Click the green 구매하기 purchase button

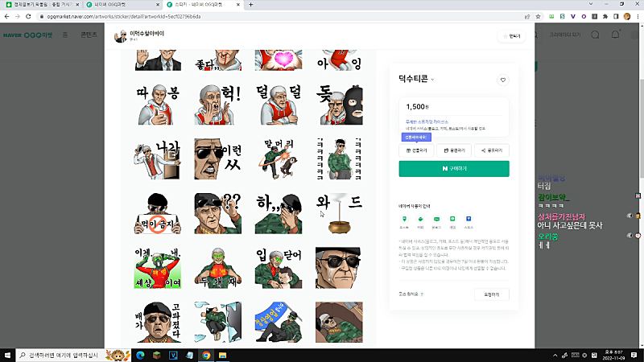point(454,169)
